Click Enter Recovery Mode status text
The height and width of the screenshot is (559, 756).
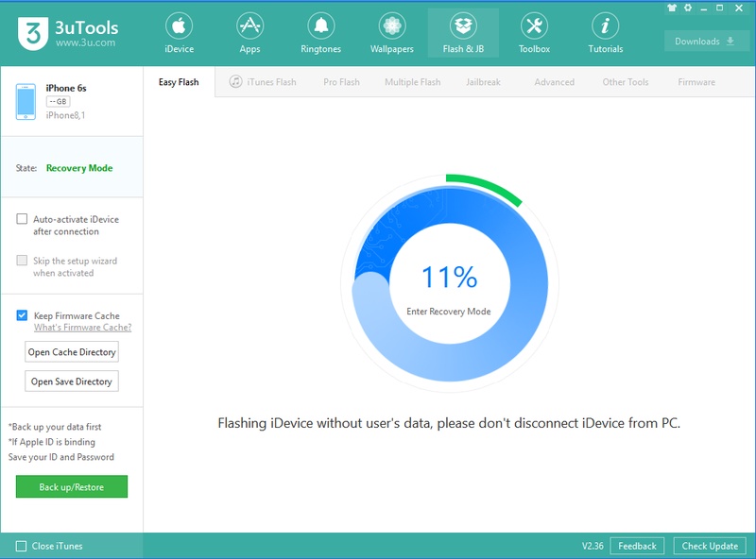tap(448, 312)
